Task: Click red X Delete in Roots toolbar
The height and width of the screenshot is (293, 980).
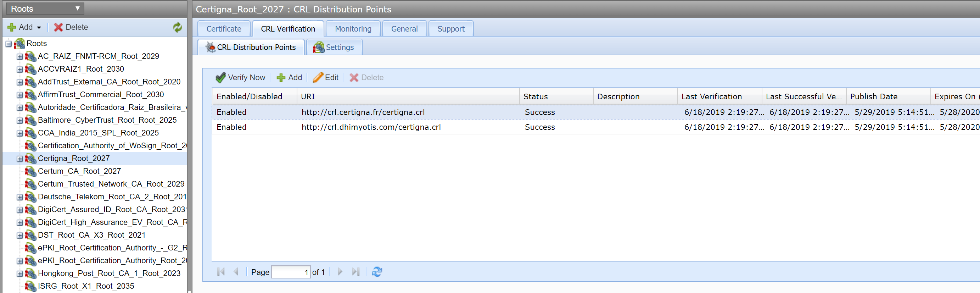Action: click(x=58, y=27)
